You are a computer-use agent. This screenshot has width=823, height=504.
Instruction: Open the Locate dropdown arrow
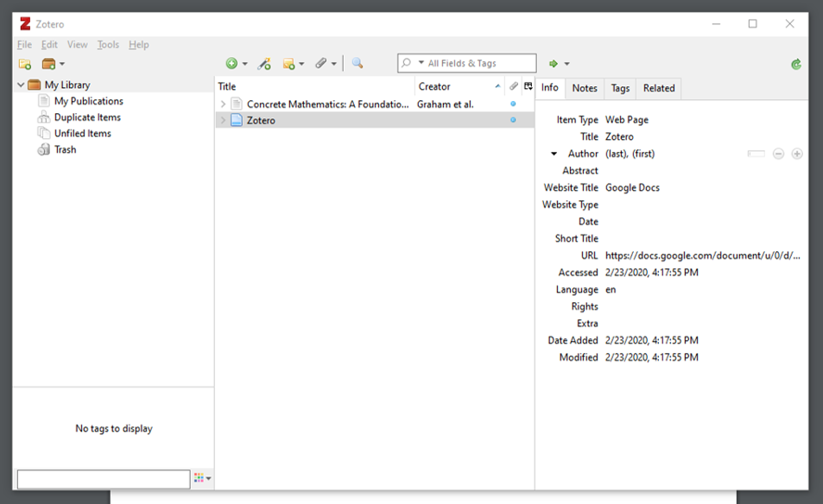point(567,64)
